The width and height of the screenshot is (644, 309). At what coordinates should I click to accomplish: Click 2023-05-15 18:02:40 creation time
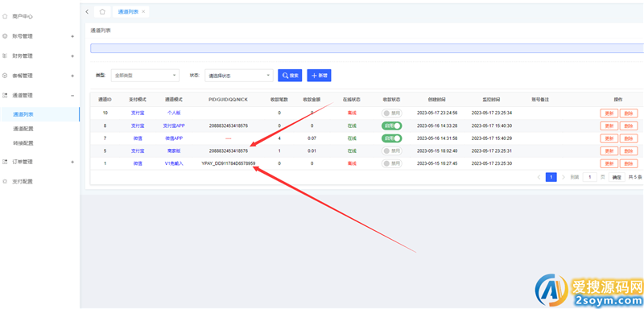point(437,151)
